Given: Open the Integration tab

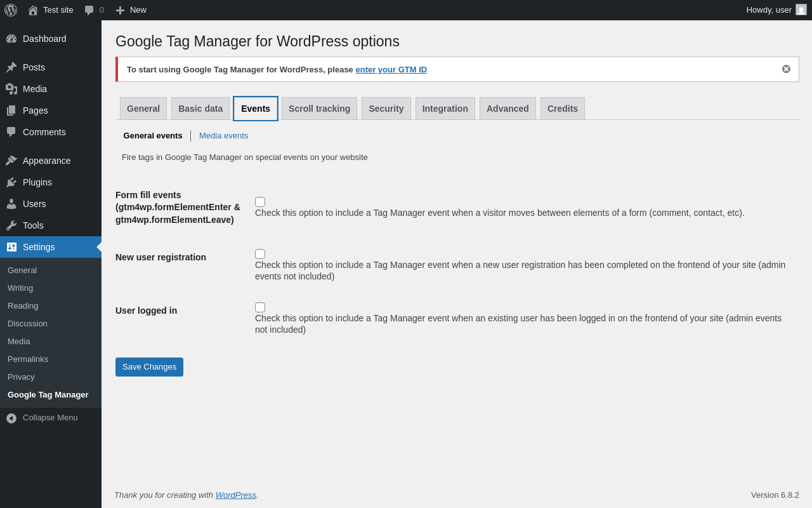Looking at the screenshot, I should [x=445, y=109].
